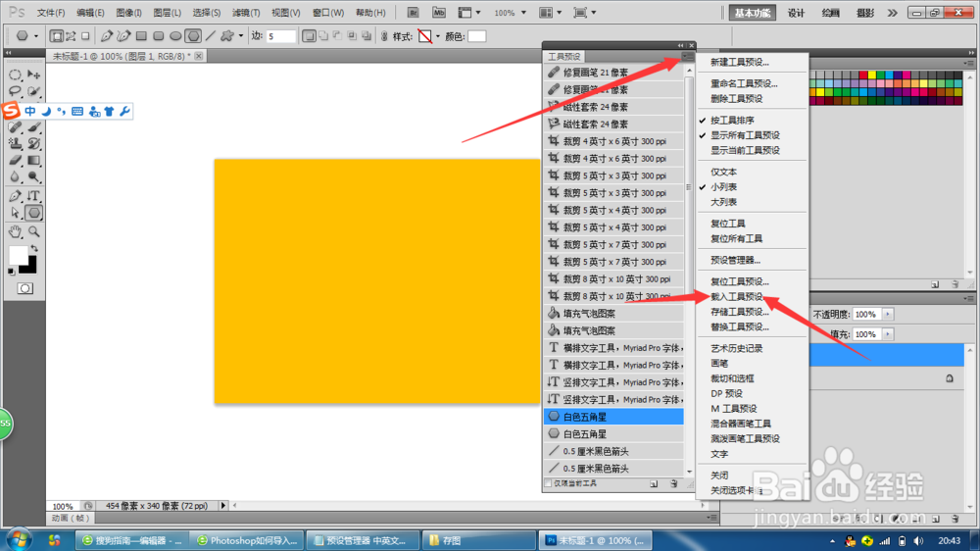The image size is (980, 551).
Task: Delete the tool preset with the trash icon
Action: click(674, 483)
